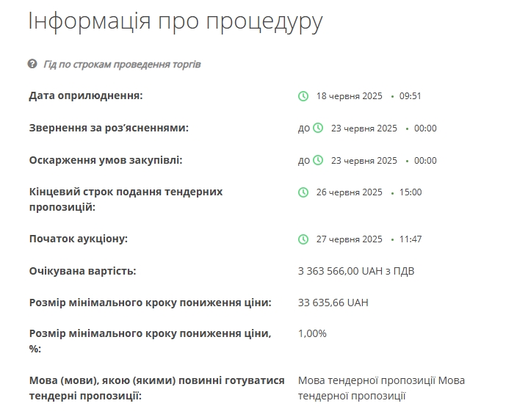Click the 09:51 publication time
The height and width of the screenshot is (420, 517).
[411, 96]
